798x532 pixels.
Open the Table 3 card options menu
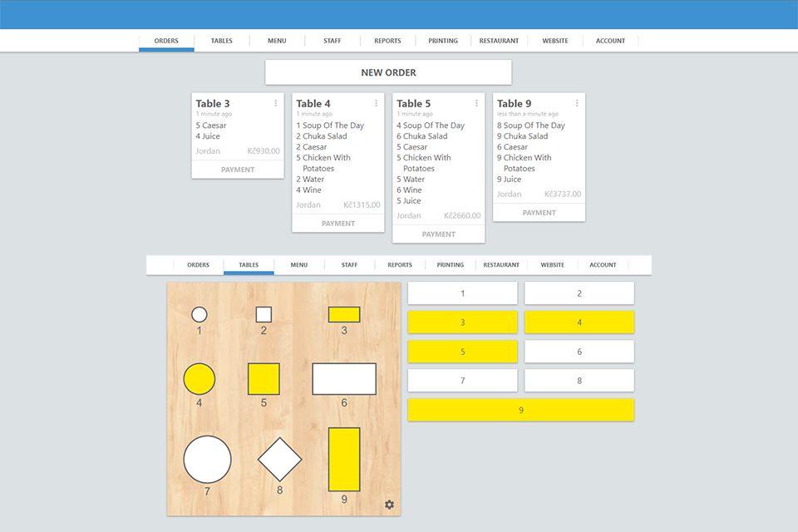275,103
